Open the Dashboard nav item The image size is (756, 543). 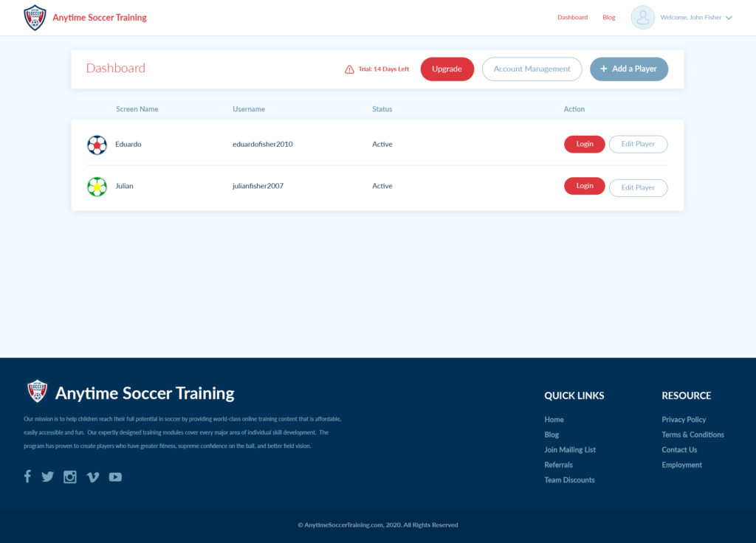[x=572, y=18]
